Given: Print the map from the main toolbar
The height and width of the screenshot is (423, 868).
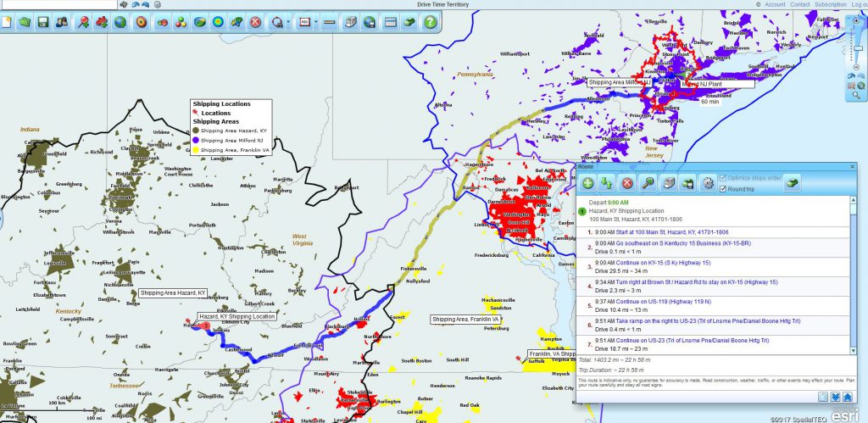Looking at the screenshot, I should [x=350, y=22].
